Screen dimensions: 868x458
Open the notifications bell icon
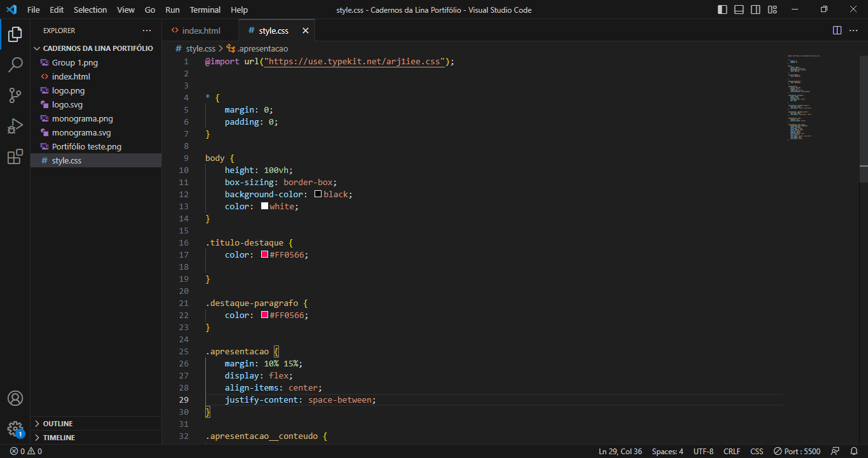pyautogui.click(x=854, y=452)
